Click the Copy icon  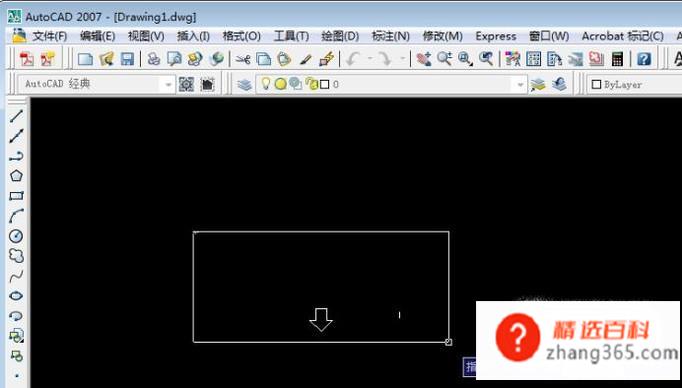click(264, 59)
